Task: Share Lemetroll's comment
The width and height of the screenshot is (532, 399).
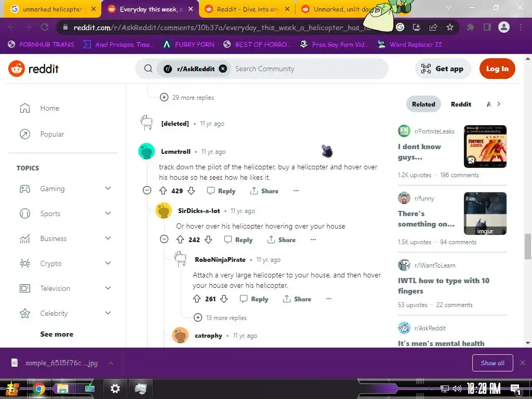Action: [x=264, y=191]
